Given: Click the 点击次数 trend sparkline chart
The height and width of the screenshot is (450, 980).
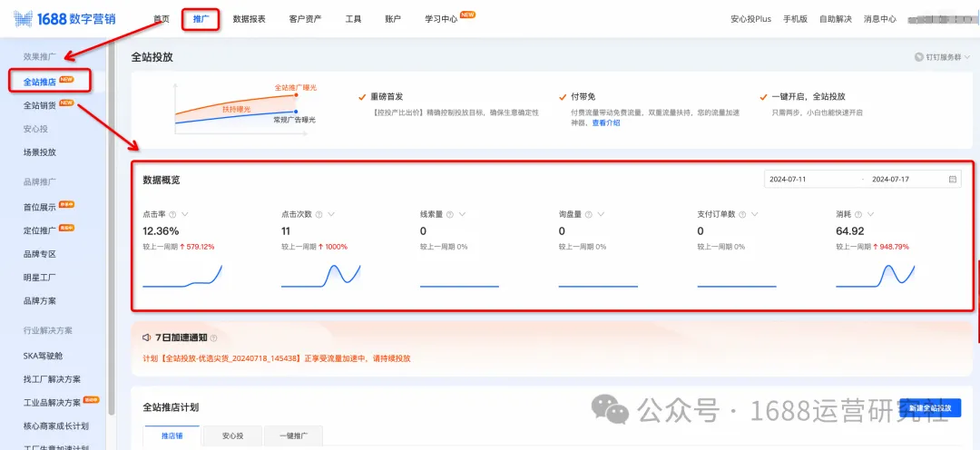Looking at the screenshot, I should [x=321, y=276].
